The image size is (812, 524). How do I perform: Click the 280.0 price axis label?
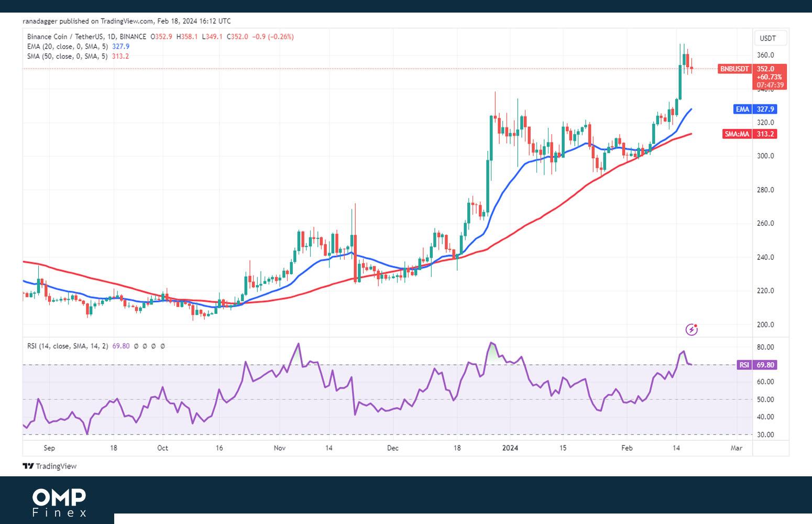click(x=765, y=190)
